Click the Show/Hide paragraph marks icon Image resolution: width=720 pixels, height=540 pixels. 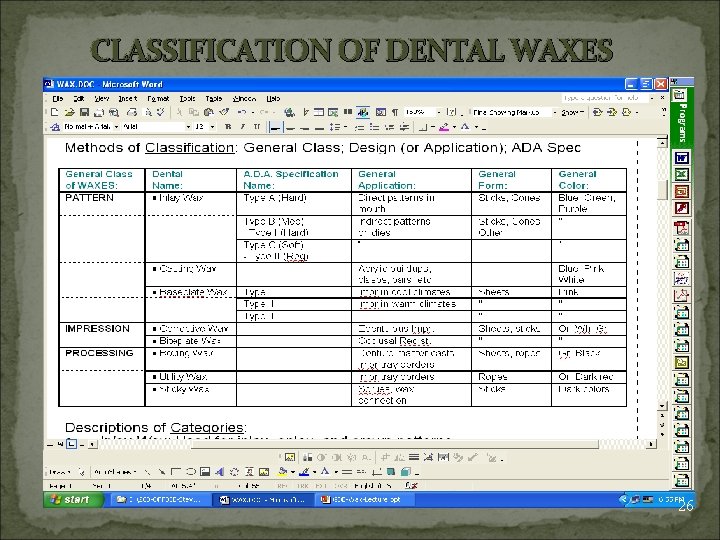394,113
